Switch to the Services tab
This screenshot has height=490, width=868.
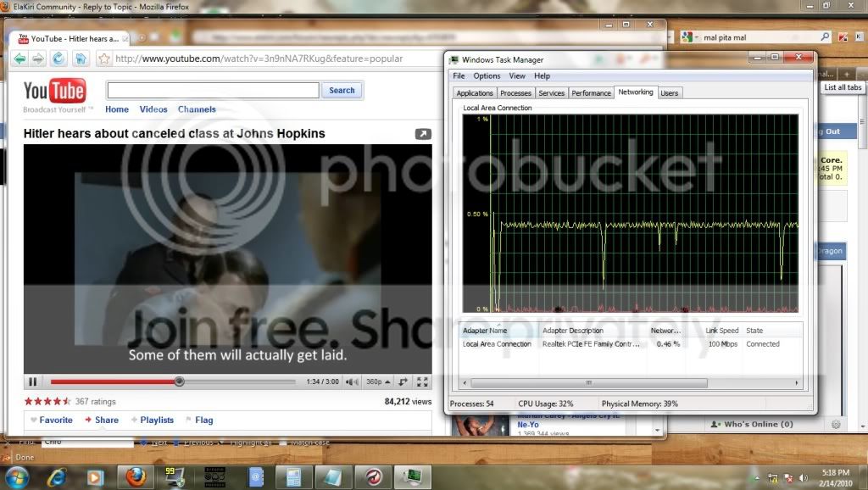point(551,93)
